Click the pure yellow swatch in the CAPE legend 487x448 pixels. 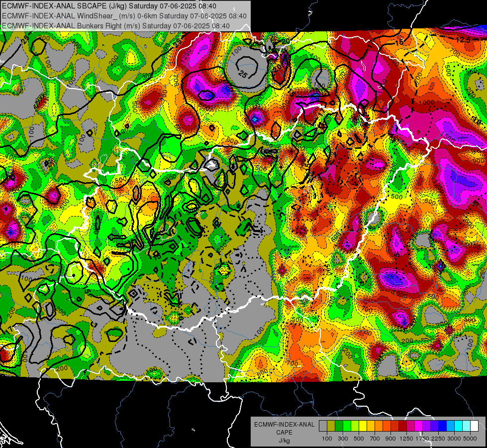[363, 426]
